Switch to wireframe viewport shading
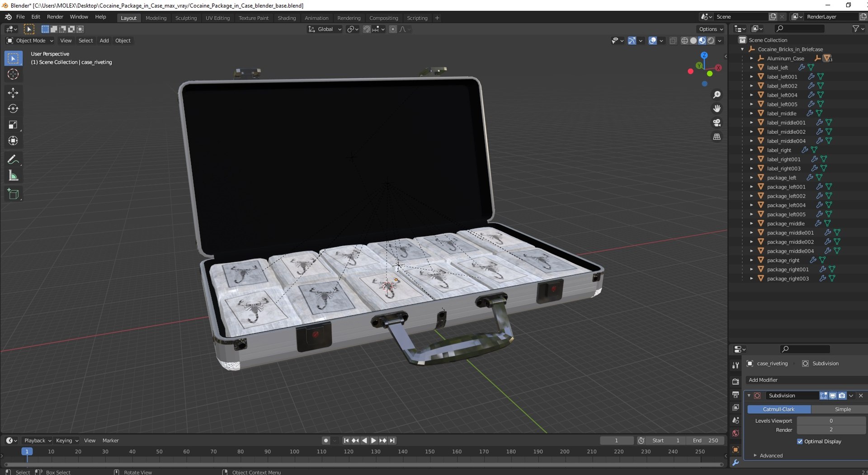 pos(684,41)
